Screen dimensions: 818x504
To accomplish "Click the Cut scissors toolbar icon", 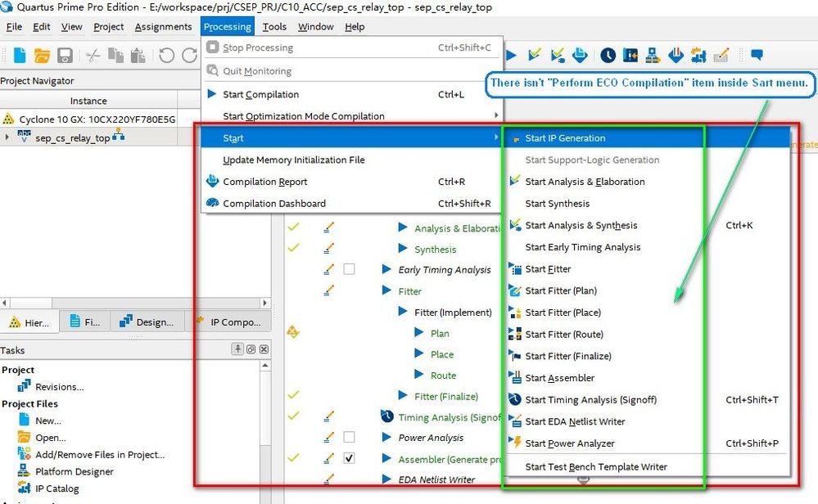I will [93, 56].
